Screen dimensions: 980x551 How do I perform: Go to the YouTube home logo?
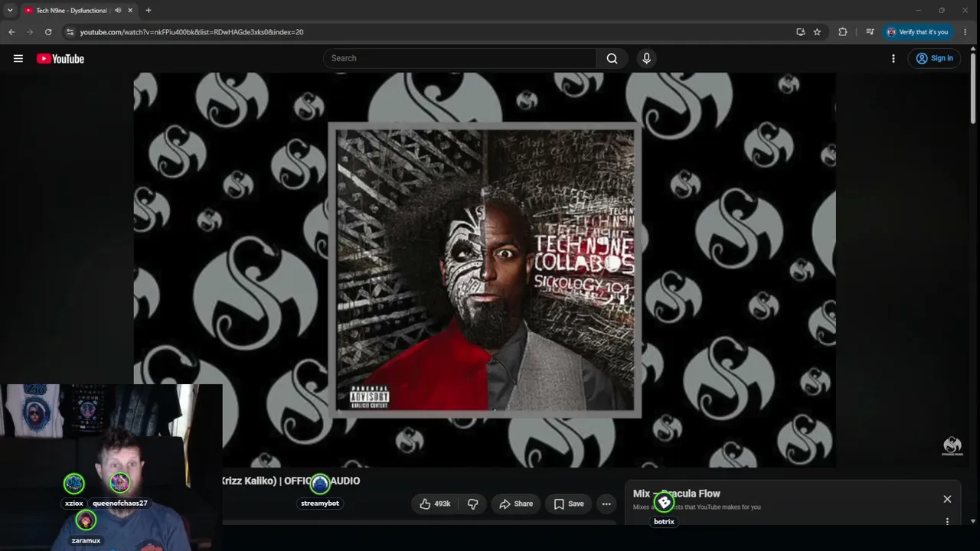click(60, 59)
